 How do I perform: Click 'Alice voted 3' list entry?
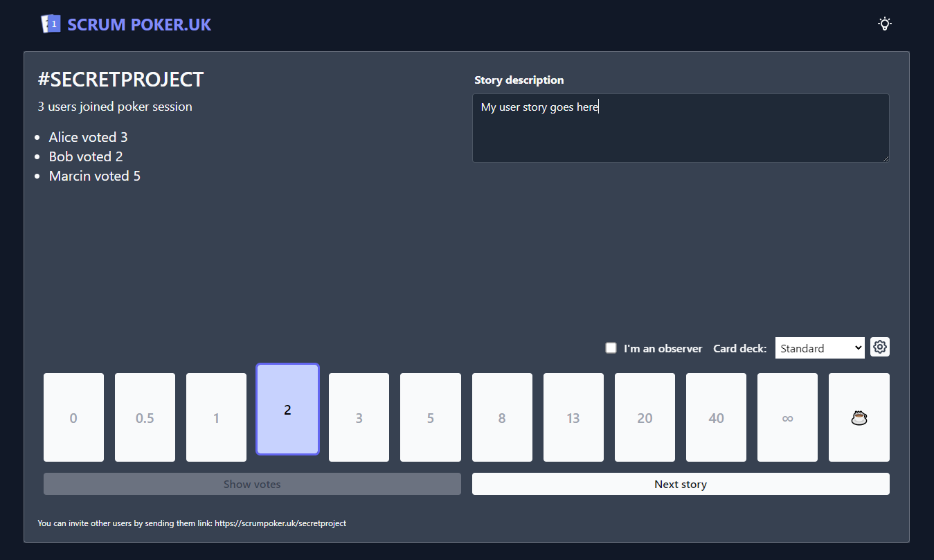[x=88, y=137]
